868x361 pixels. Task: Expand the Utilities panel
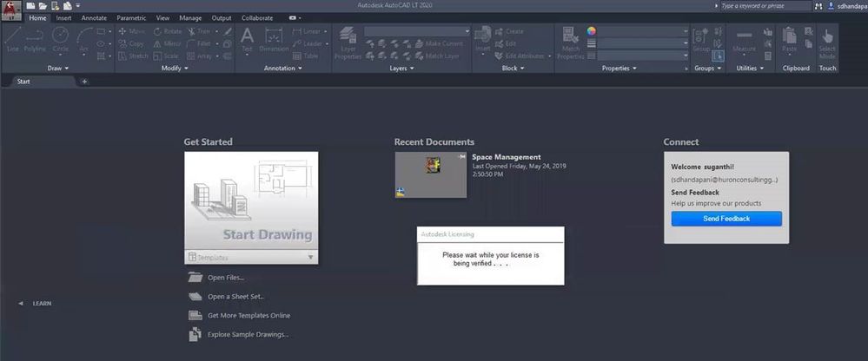click(750, 68)
